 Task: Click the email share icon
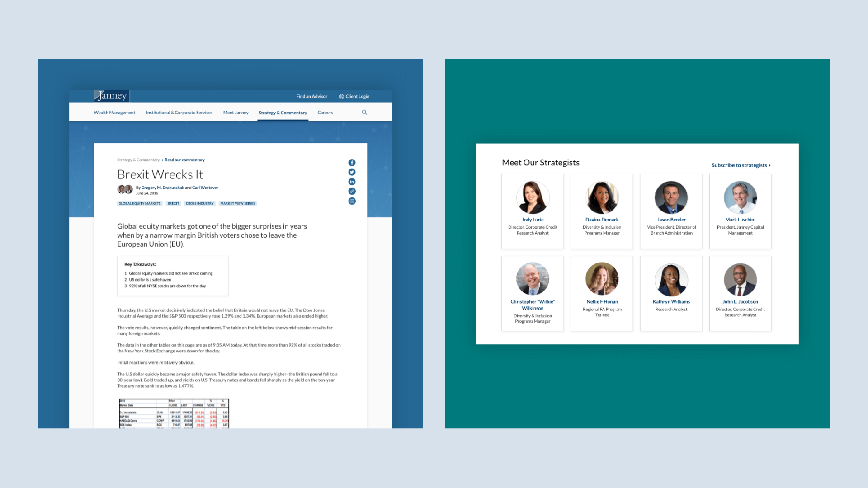tap(351, 201)
